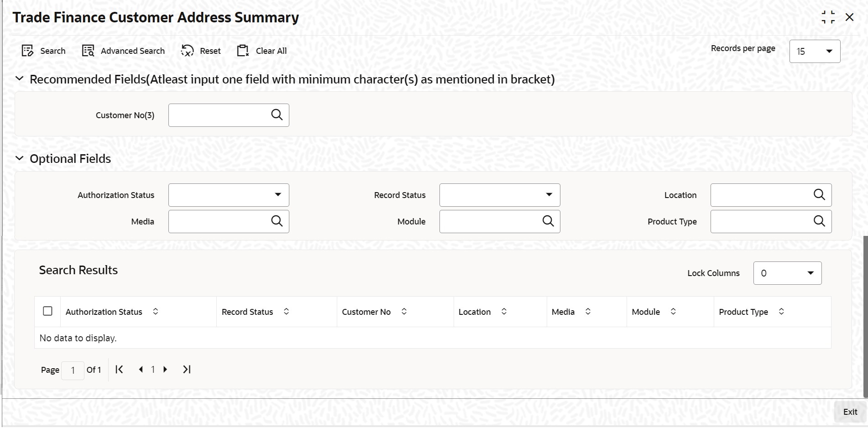
Task: Open the Authorization Status dropdown
Action: (278, 195)
